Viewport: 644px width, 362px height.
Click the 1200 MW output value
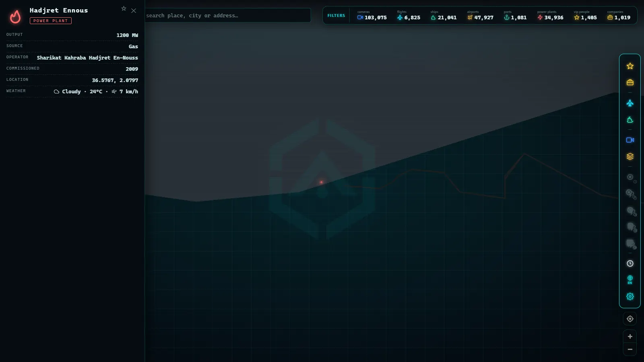(127, 35)
